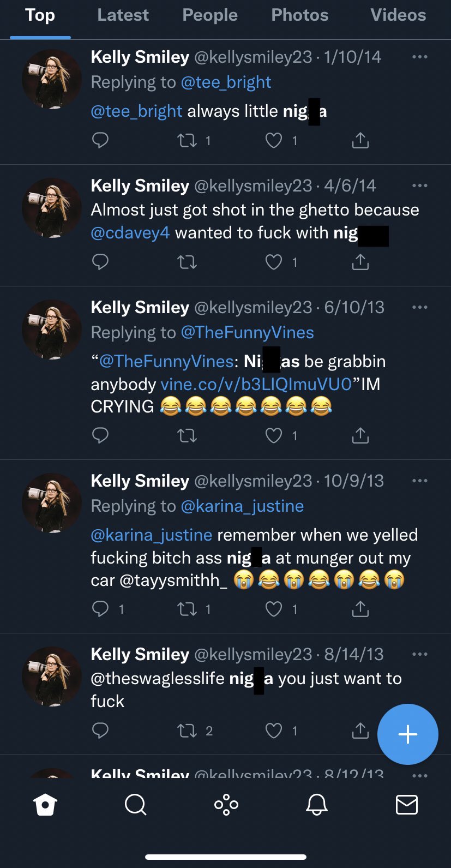This screenshot has width=451, height=868.
Task: Tap the blue compose tweet button
Action: tap(407, 734)
